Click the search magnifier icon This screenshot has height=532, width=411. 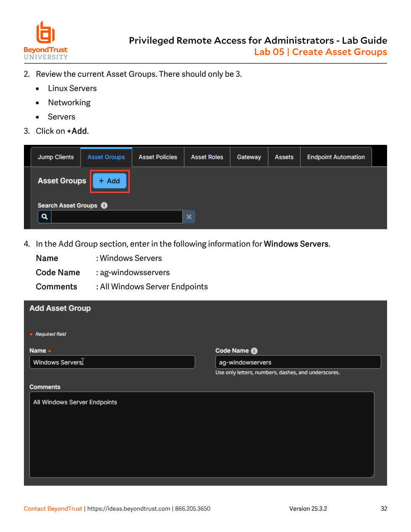pyautogui.click(x=45, y=217)
